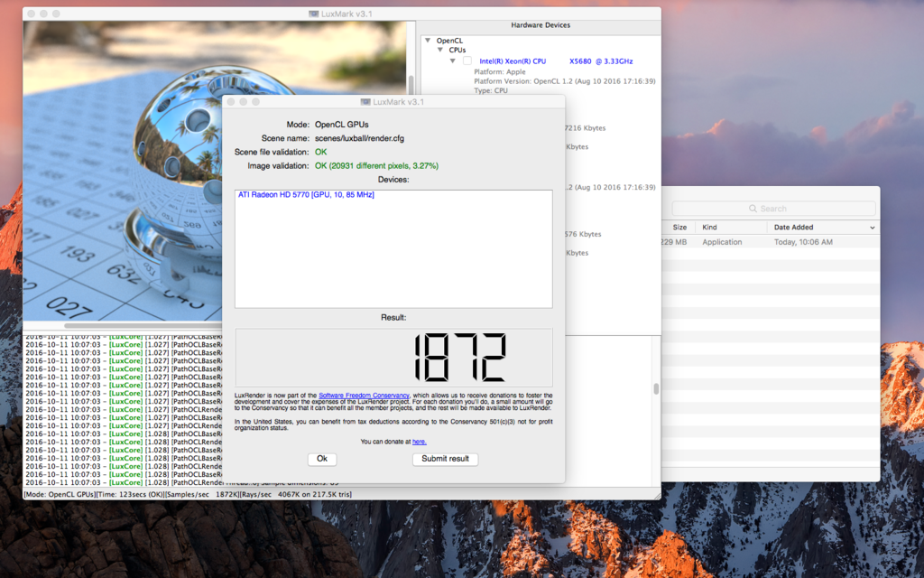This screenshot has height=578, width=924.
Task: Open the Software Freedom Conservancy link
Action: (x=364, y=396)
